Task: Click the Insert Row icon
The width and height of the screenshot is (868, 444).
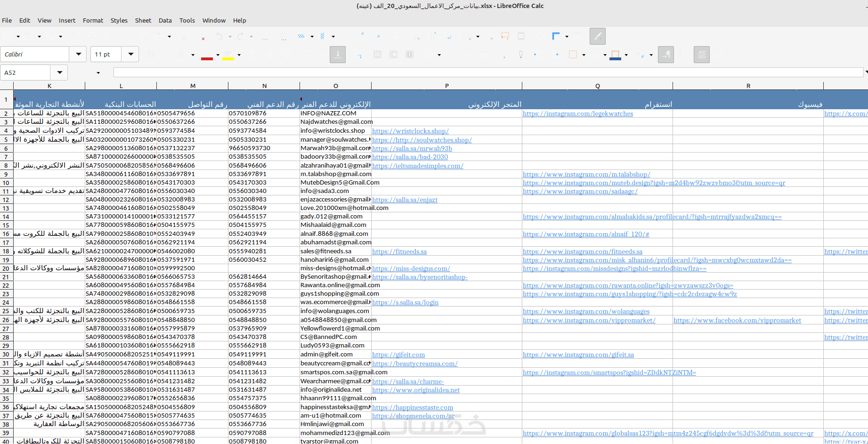Action: tap(301, 36)
